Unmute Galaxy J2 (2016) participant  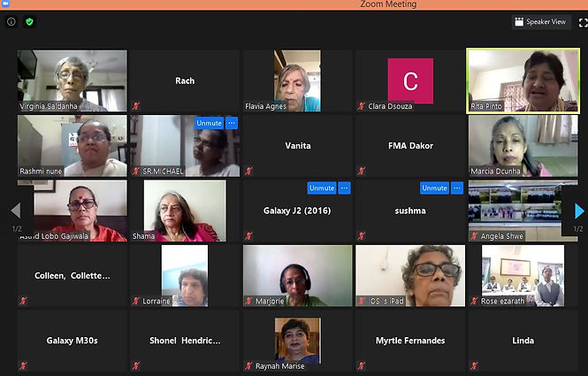click(x=322, y=188)
